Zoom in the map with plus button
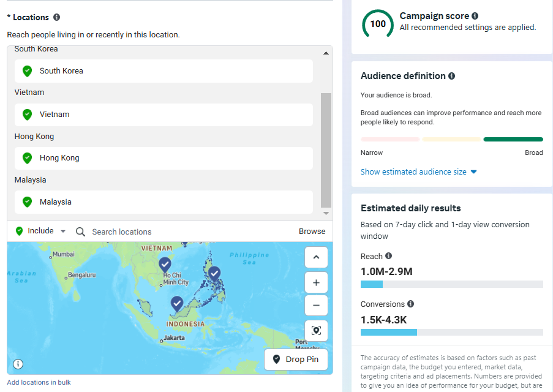 coord(316,282)
